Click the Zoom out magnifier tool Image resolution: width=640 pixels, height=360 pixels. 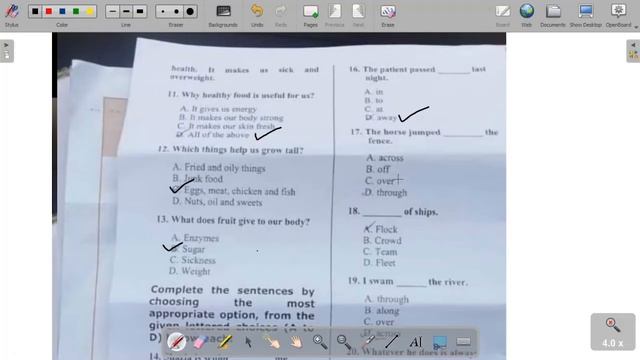click(x=344, y=342)
